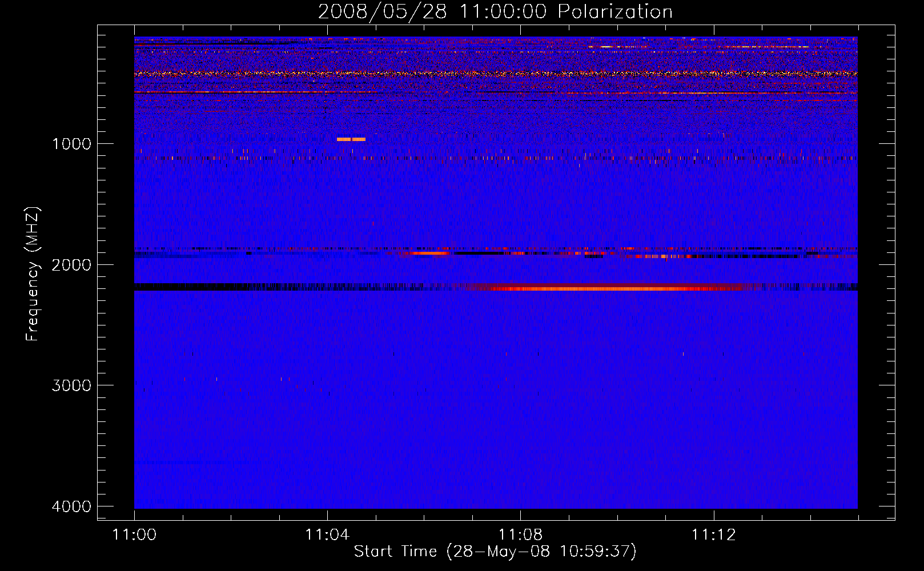Screen dimensions: 924x571
Task: Click the plot title '2008/05/28 11:00:00 Polarization'
Action: (x=495, y=11)
